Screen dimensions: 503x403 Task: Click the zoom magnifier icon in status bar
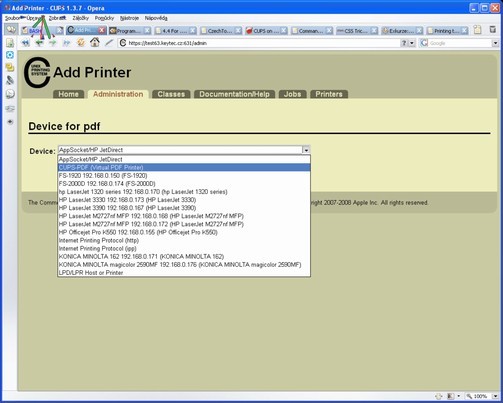tap(469, 396)
